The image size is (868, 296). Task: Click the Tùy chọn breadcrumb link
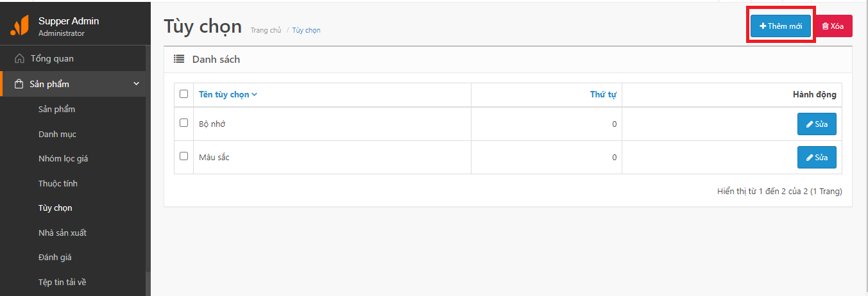(306, 30)
